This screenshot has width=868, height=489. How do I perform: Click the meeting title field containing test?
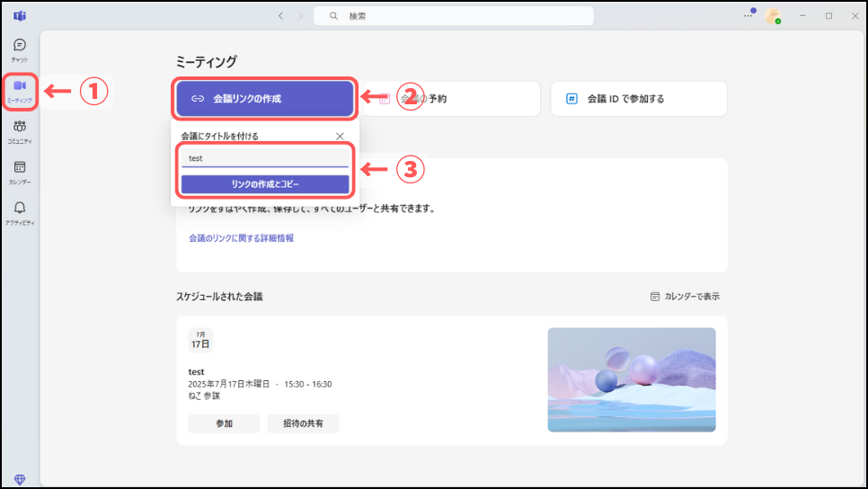click(x=265, y=158)
